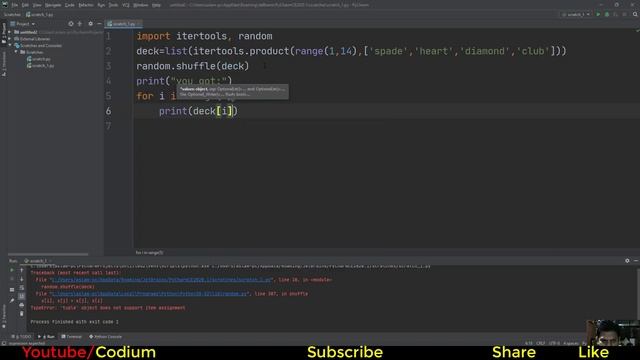Click in line 3 random.shuffle(deck)

coord(193,66)
